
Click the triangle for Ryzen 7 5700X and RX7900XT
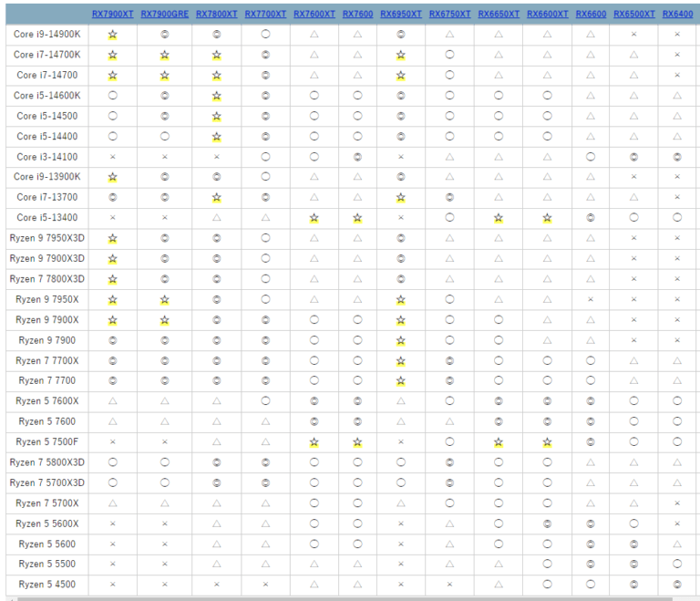(112, 503)
